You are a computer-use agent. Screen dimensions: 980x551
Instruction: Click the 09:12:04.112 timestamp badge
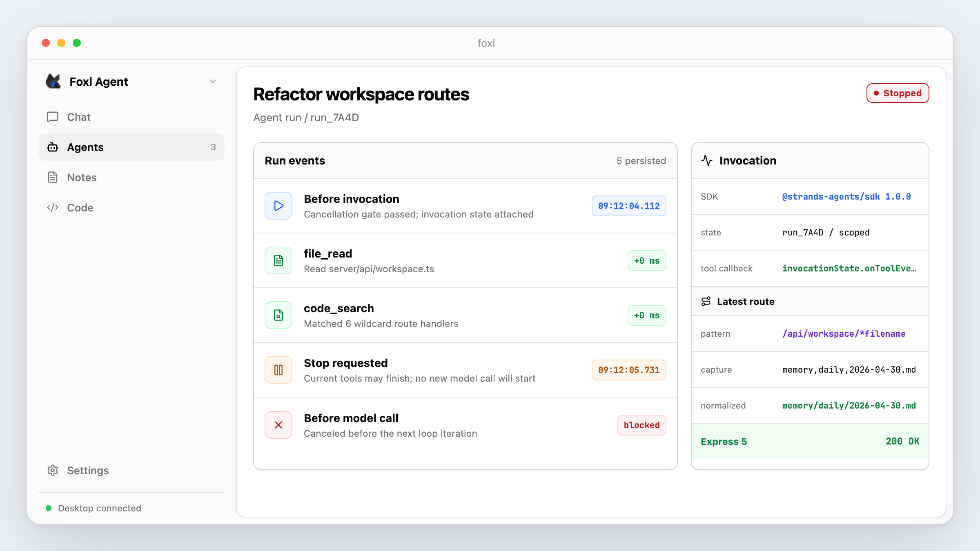pyautogui.click(x=629, y=206)
